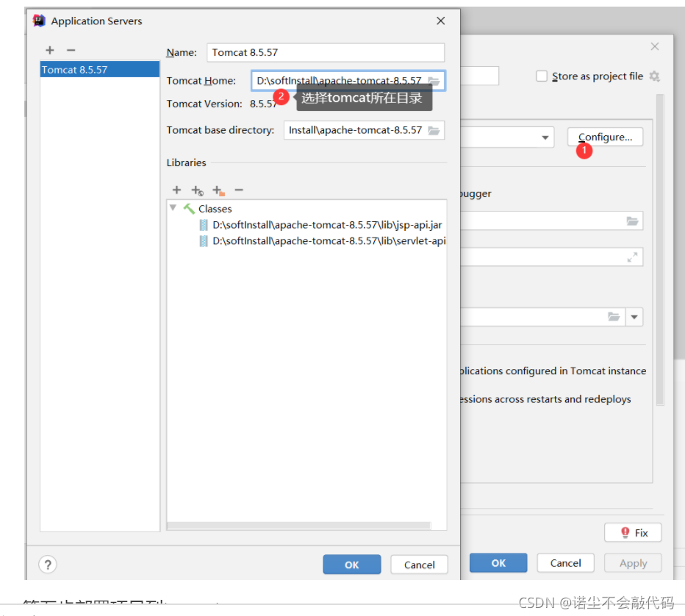Click folder icon in background dialog field
Image resolution: width=685 pixels, height=616 pixels.
point(632,221)
